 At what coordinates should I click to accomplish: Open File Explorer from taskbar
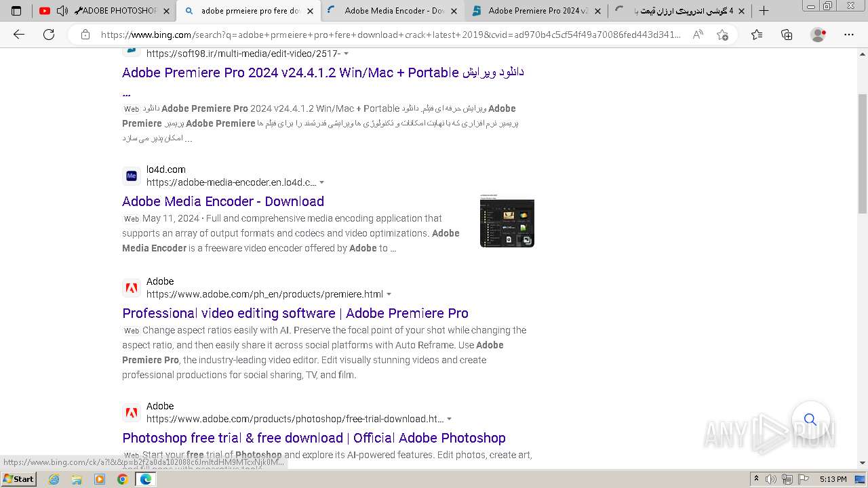pos(77,479)
